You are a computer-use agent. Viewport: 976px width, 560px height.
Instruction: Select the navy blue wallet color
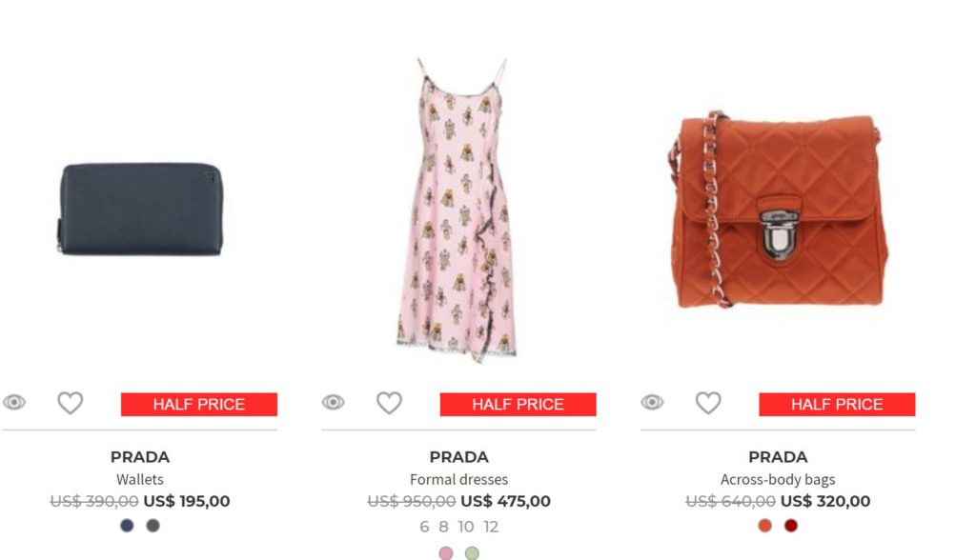(x=127, y=526)
